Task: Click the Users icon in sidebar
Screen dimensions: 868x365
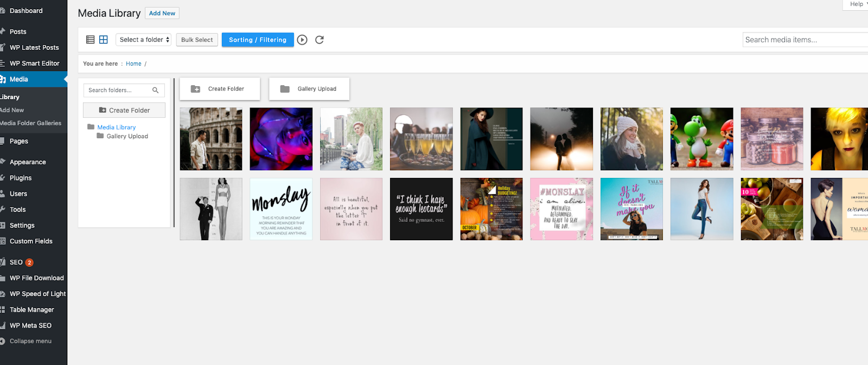Action: point(2,194)
